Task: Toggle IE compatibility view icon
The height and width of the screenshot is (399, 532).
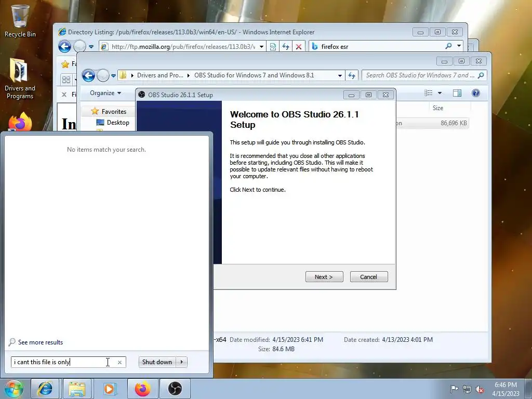Action: click(x=273, y=46)
